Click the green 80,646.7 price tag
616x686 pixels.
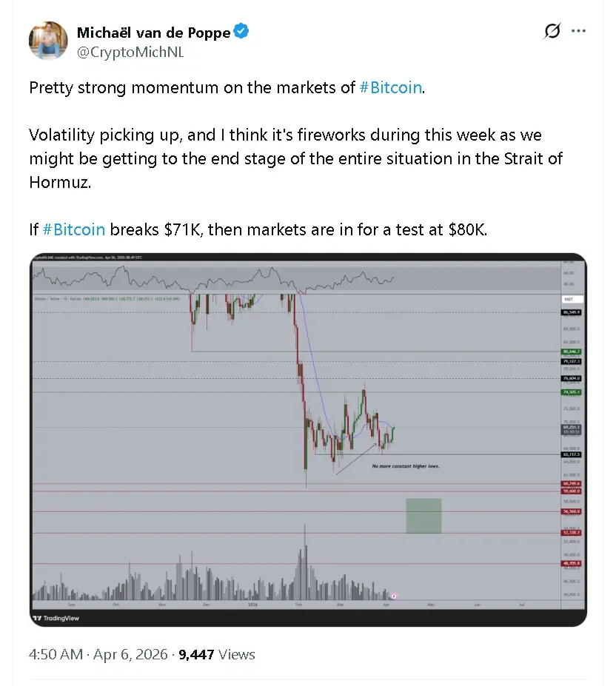572,352
